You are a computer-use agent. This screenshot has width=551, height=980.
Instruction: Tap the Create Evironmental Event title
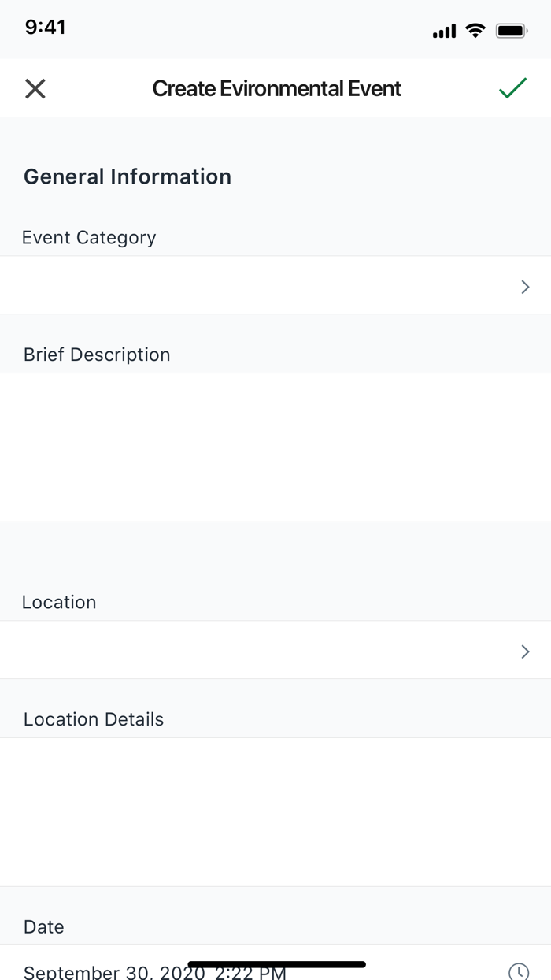point(276,89)
